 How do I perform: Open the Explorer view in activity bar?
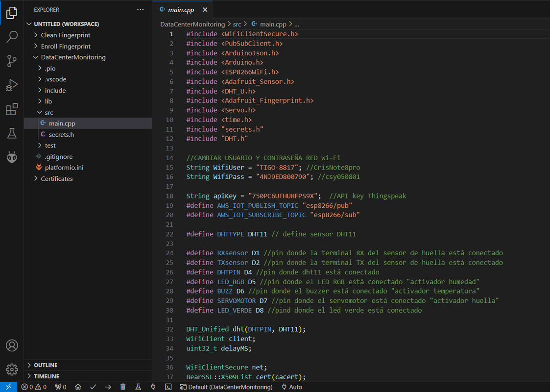coord(12,13)
